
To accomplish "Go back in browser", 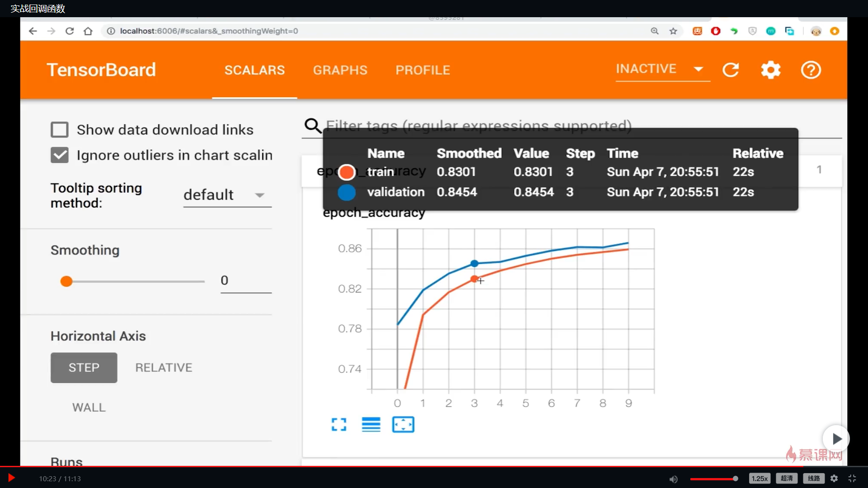I will [x=33, y=31].
